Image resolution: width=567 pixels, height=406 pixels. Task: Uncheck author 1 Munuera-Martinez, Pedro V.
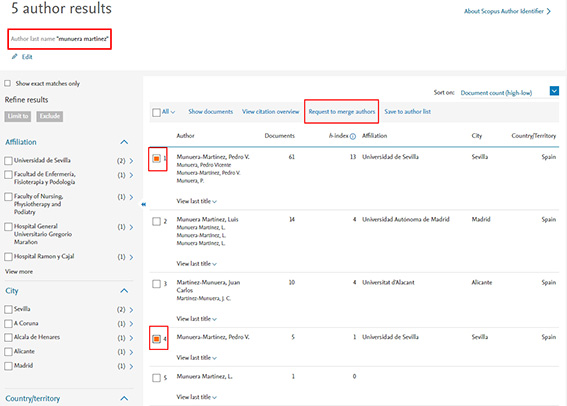[x=156, y=159]
